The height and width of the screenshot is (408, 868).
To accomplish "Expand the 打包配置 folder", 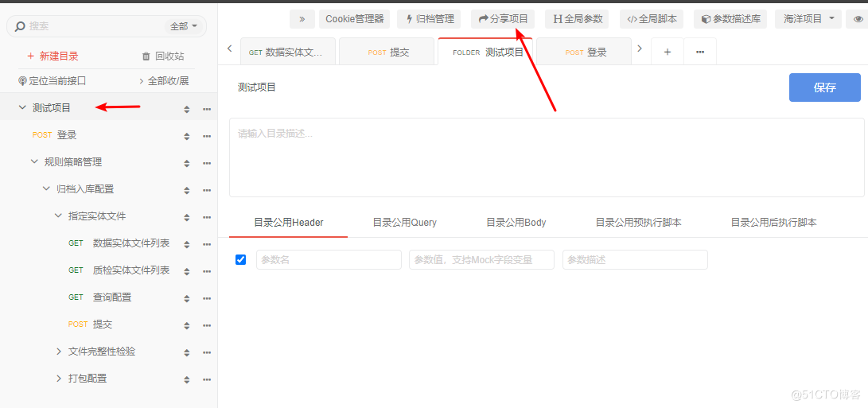I will click(x=59, y=379).
